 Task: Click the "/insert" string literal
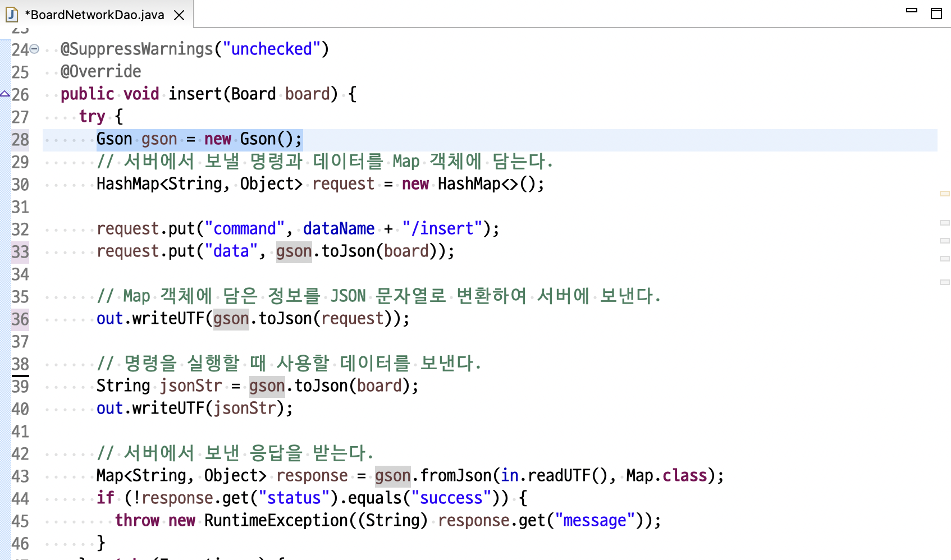[442, 228]
